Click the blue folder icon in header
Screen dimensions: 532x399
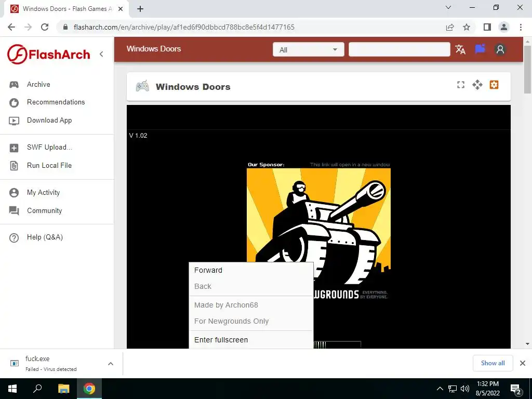click(480, 49)
